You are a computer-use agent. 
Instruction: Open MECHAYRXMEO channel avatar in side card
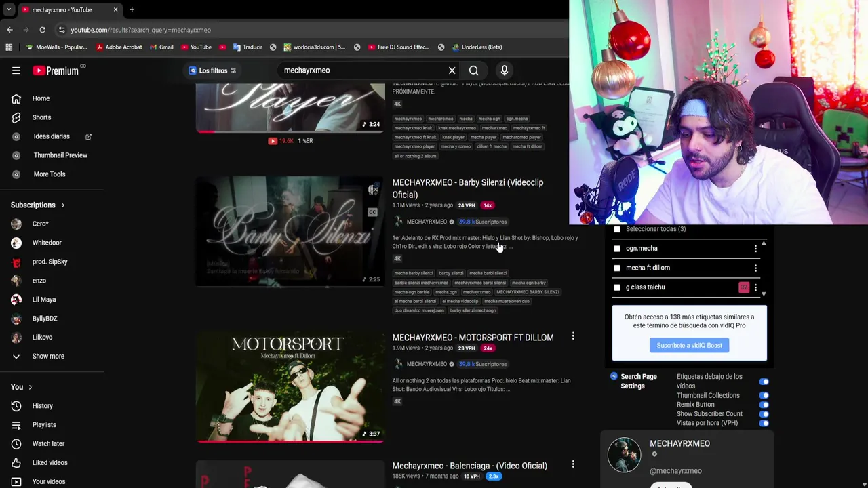(x=624, y=455)
